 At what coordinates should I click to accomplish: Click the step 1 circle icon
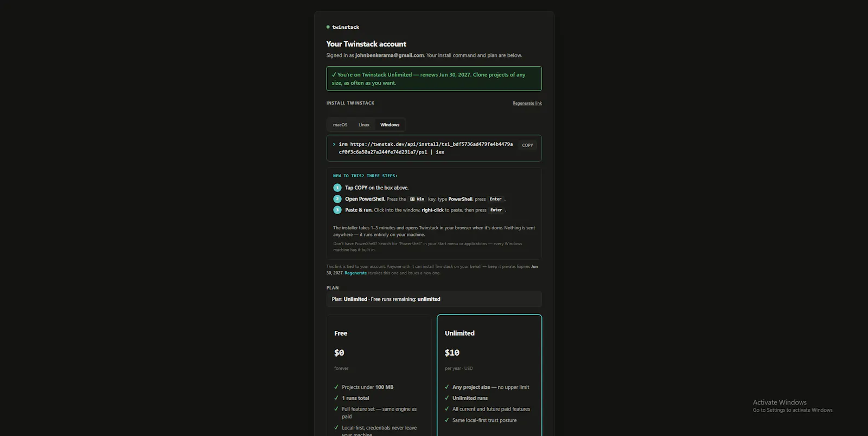click(x=337, y=188)
